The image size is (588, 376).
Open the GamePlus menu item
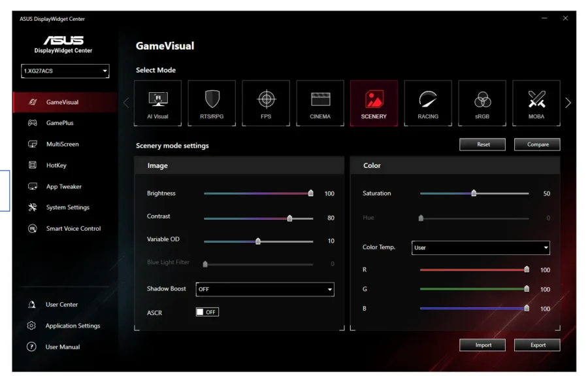click(x=59, y=123)
